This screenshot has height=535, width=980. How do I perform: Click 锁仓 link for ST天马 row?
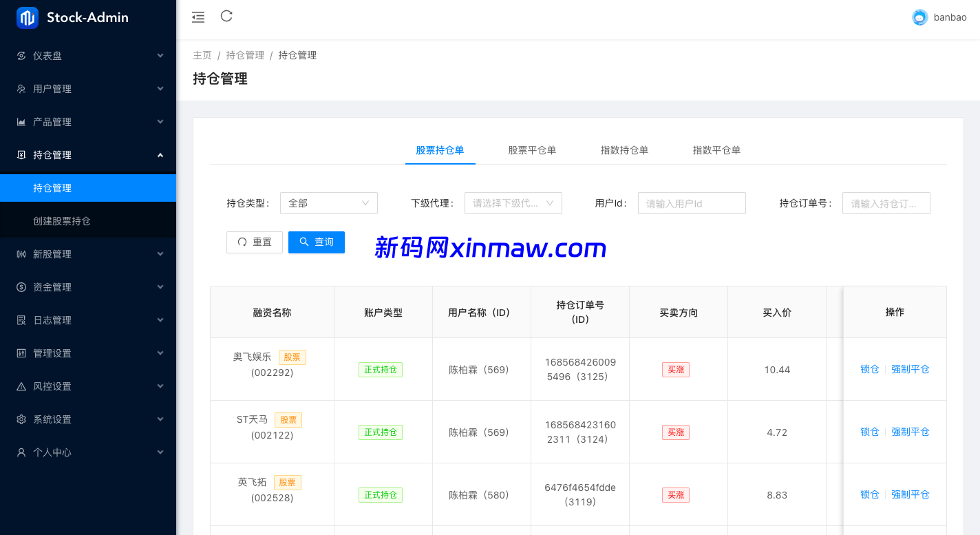869,432
